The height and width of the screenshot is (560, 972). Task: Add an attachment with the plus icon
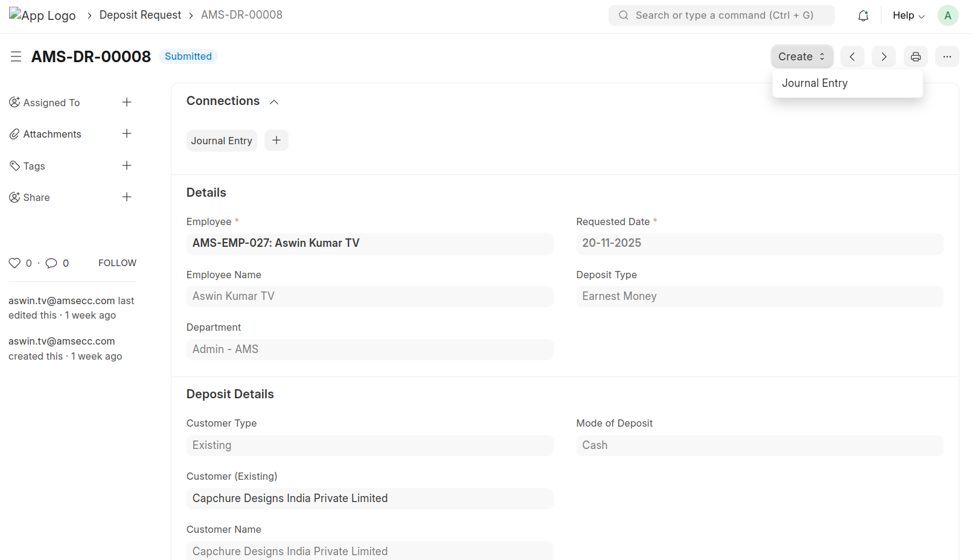pyautogui.click(x=127, y=133)
